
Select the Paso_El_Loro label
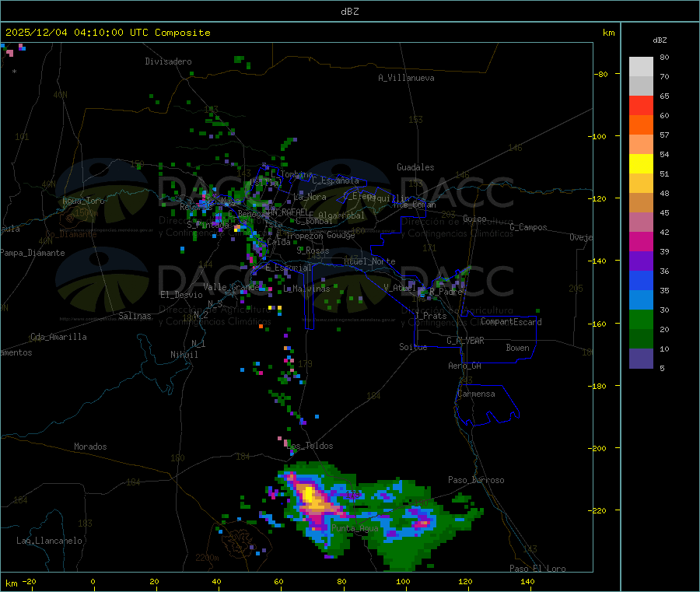point(538,569)
